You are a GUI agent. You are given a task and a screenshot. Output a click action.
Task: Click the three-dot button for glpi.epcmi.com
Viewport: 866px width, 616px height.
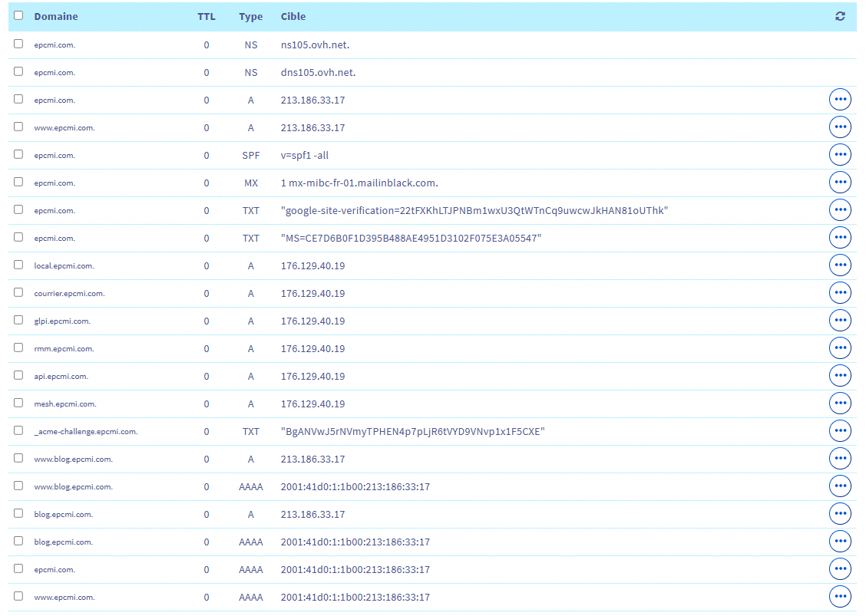(840, 321)
